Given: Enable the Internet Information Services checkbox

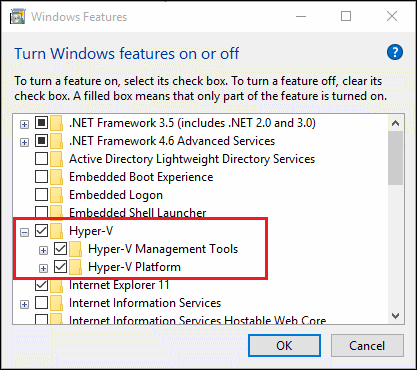Looking at the screenshot, I should 41,303.
